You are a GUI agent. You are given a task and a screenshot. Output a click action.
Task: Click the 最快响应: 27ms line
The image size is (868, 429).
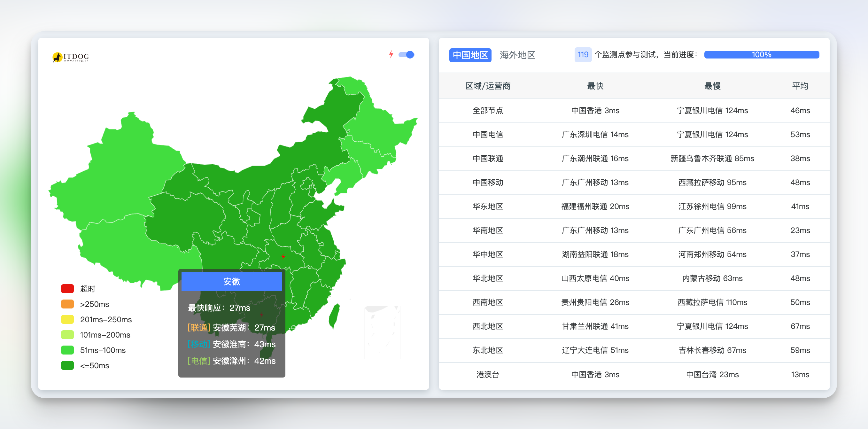(x=219, y=308)
